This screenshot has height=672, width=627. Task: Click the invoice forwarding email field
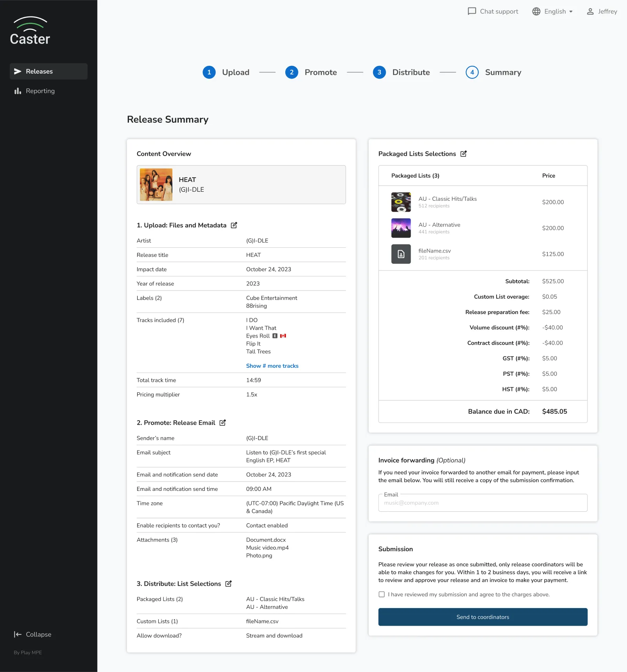tap(482, 503)
